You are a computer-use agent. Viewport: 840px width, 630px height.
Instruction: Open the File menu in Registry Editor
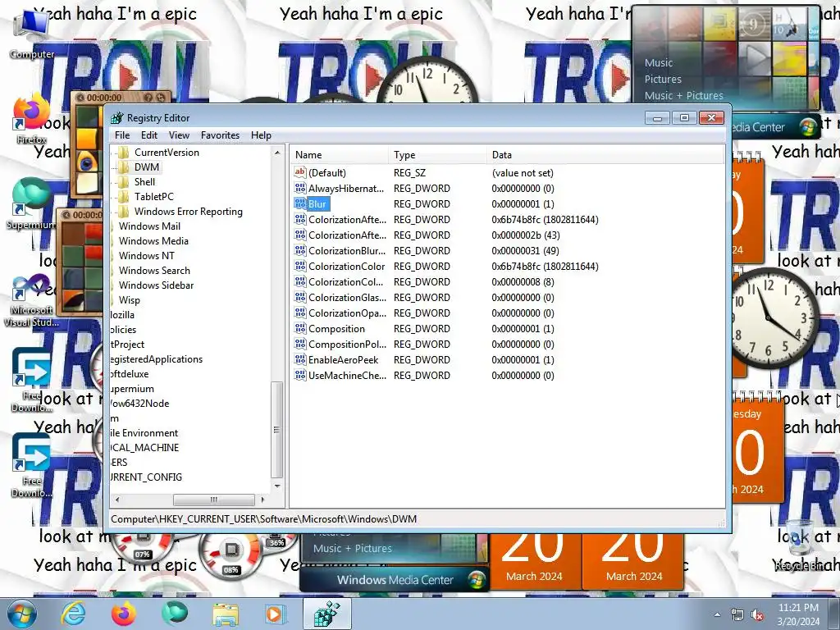pyautogui.click(x=122, y=135)
